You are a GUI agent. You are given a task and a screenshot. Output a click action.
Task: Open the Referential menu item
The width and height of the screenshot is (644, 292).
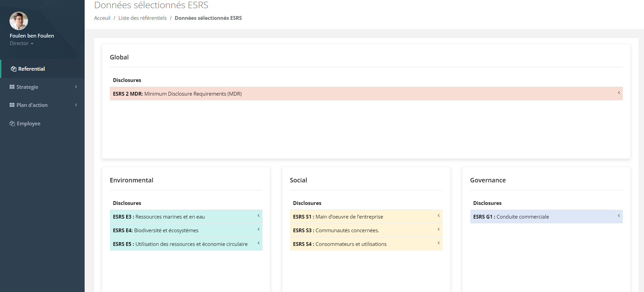[x=31, y=69]
